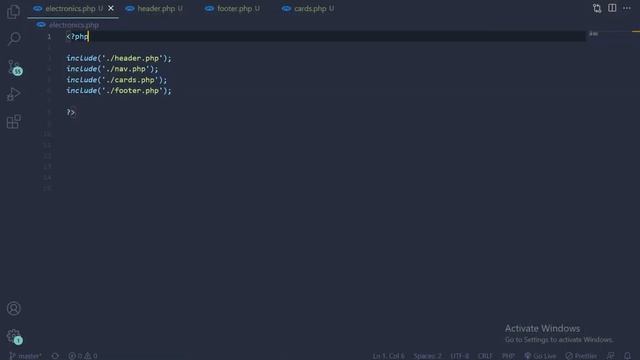The image size is (640, 360).
Task: Change indentation via Spaces: 2
Action: [427, 356]
